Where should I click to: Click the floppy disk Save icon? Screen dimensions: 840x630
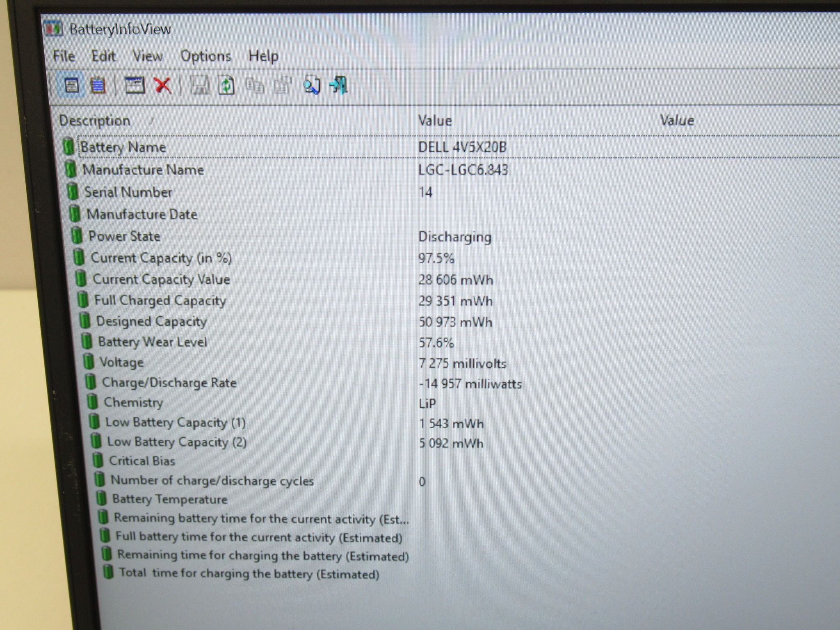(200, 85)
